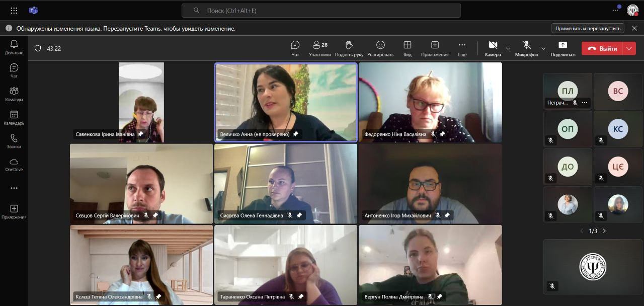Open OneDrive from the sidebar

coord(14,165)
